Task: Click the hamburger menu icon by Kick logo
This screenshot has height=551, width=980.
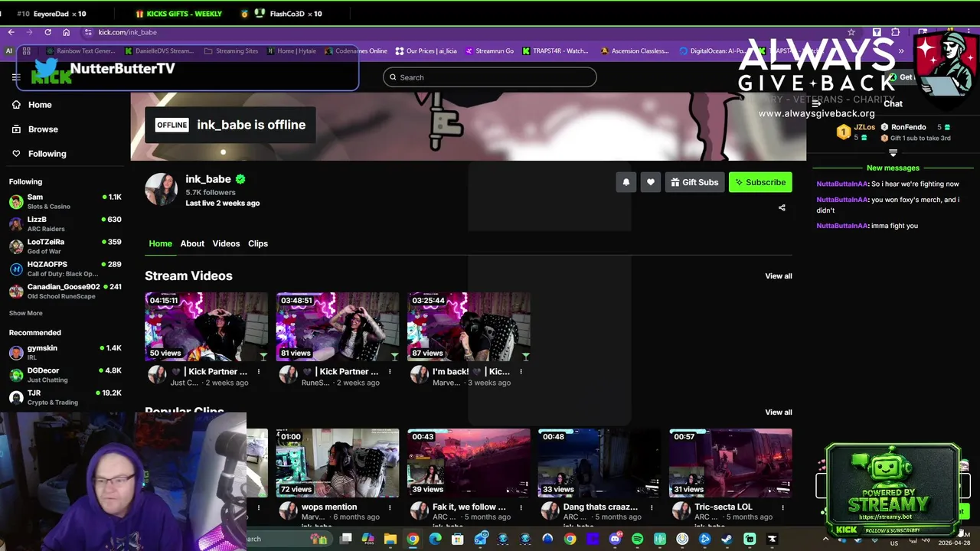Action: (16, 77)
